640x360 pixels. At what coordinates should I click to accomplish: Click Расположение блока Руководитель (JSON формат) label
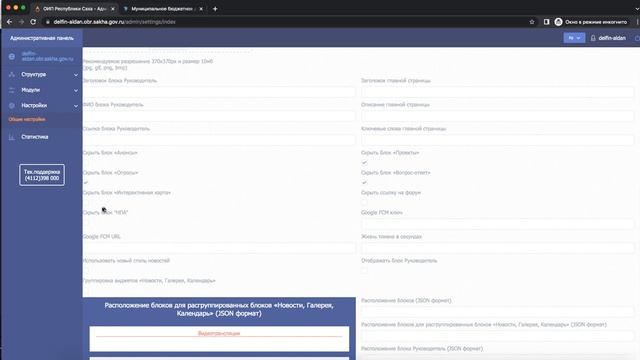coord(422,349)
